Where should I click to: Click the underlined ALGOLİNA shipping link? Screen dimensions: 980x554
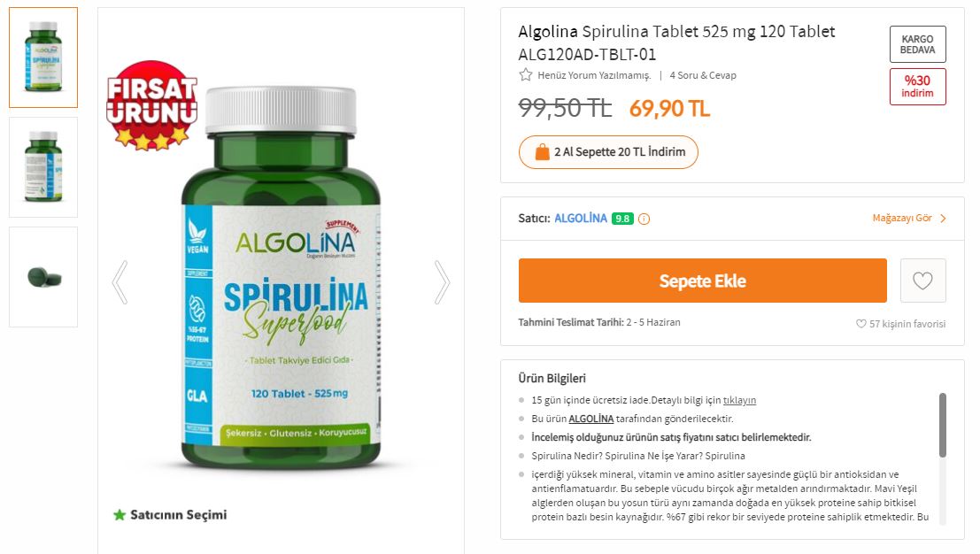591,419
